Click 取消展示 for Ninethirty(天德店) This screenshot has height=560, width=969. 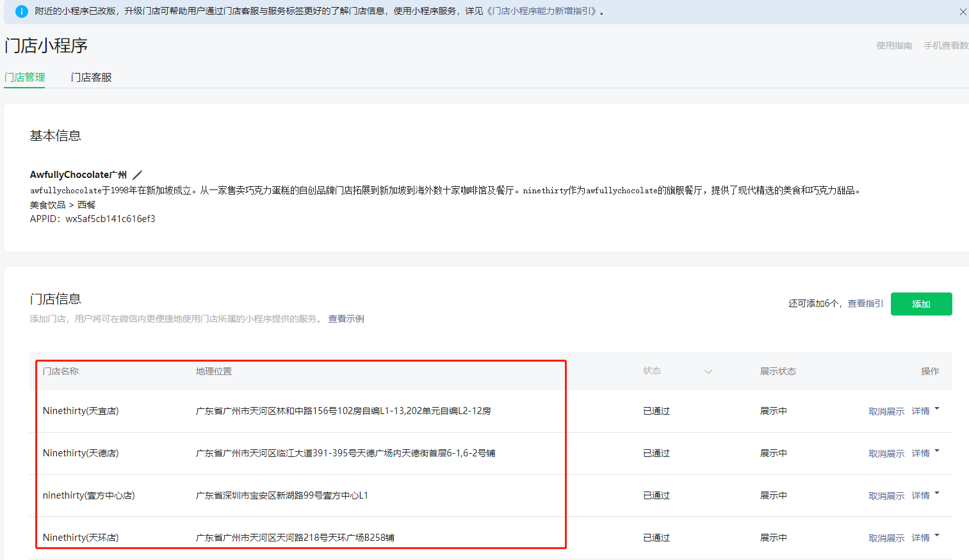pyautogui.click(x=886, y=454)
